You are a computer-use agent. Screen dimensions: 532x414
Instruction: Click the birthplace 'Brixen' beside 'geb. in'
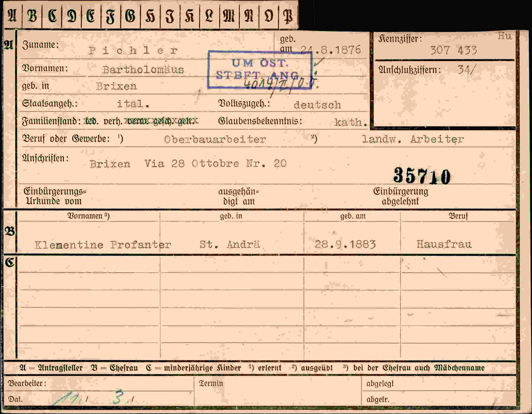tap(117, 86)
